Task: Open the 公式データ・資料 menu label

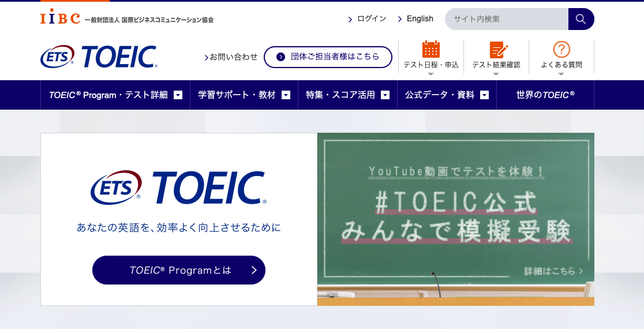Action: coord(439,95)
